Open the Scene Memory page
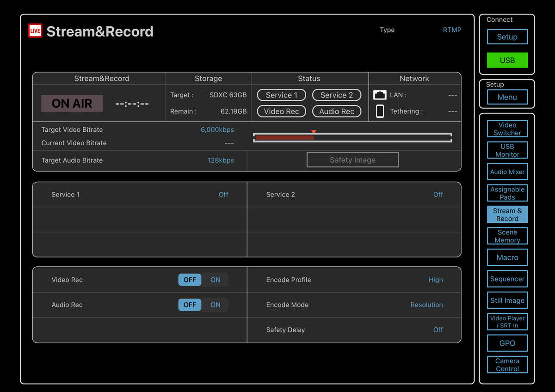Viewport: 555px width, 392px height. point(507,236)
